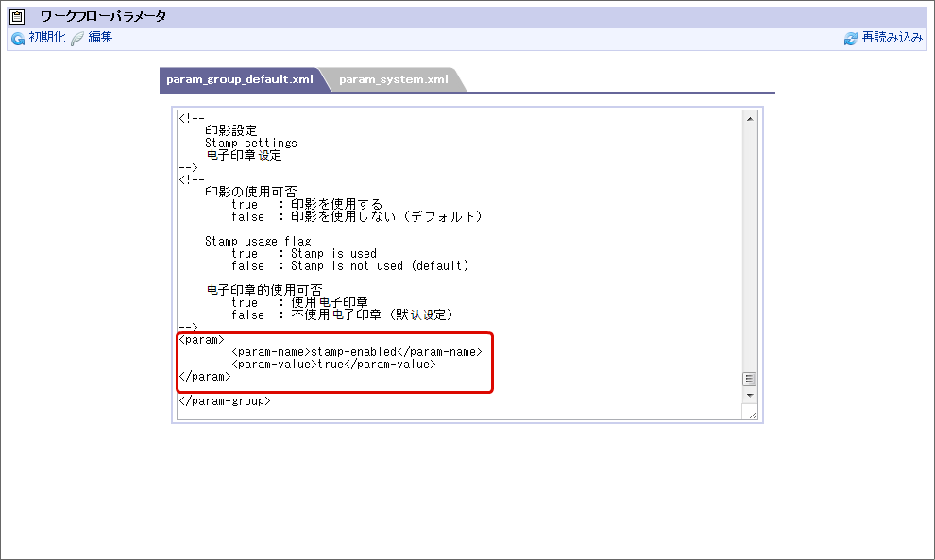Click the 'false : 不使用电子印章' line
The width and height of the screenshot is (935, 560).
pos(342,314)
